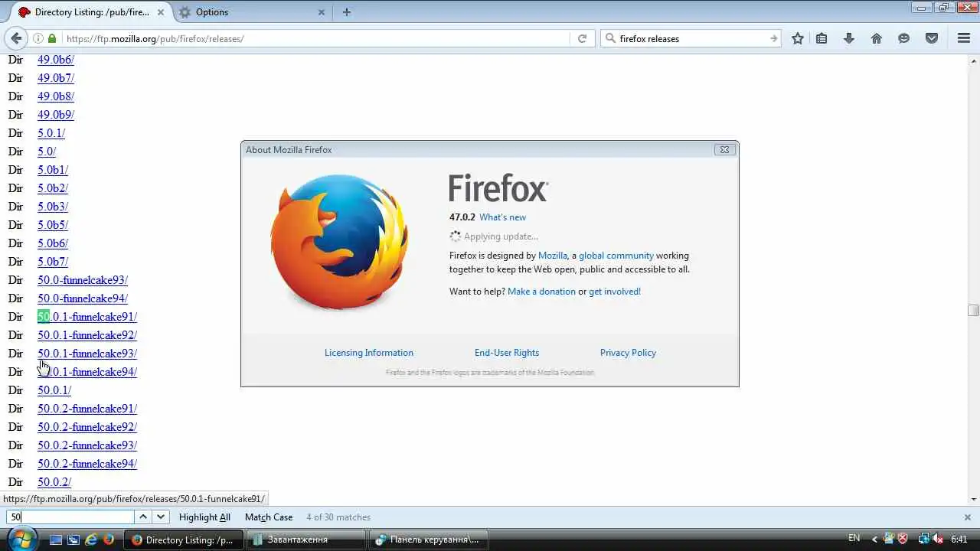Open Licensing Information
The height and width of the screenshot is (551, 980).
pyautogui.click(x=369, y=353)
